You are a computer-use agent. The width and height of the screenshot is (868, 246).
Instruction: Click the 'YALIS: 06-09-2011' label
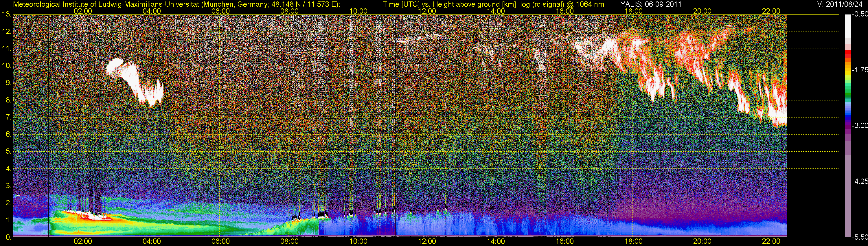click(651, 4)
